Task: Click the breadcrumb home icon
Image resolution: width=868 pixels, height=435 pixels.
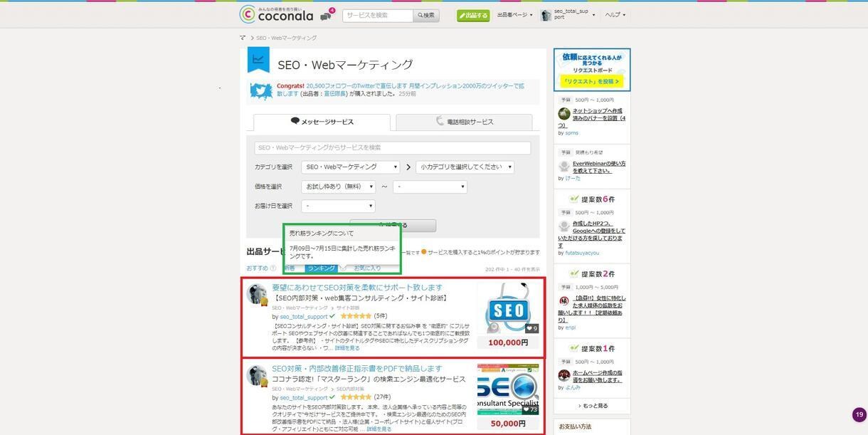Action: point(243,38)
